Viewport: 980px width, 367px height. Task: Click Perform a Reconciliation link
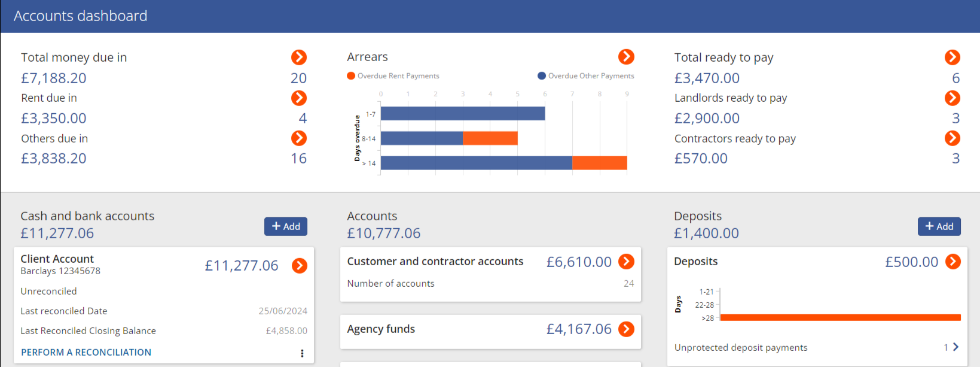click(x=86, y=353)
